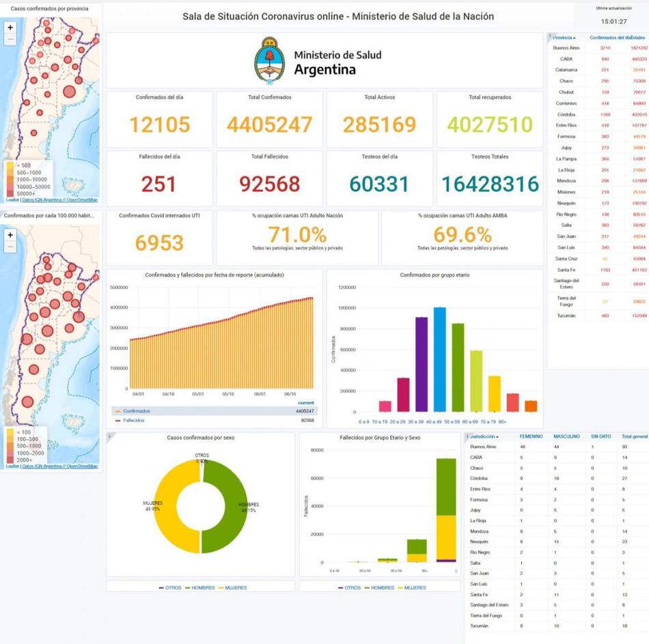Zoom out on the provincial cases map
This screenshot has height=644, width=649.
coord(10,40)
